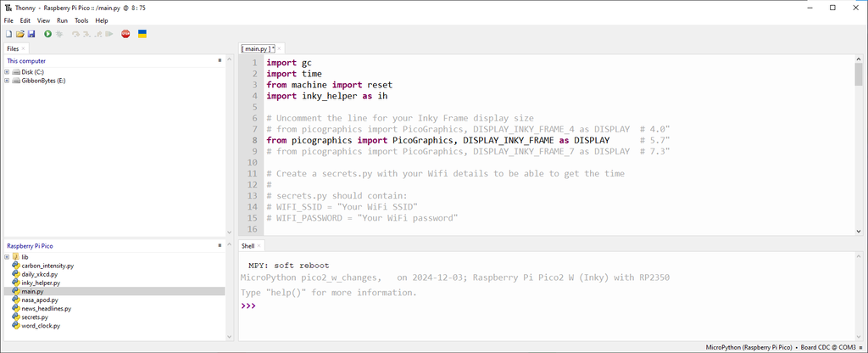Image resolution: width=868 pixels, height=353 pixels.
Task: Click the Ukraine flag support icon
Action: [142, 34]
